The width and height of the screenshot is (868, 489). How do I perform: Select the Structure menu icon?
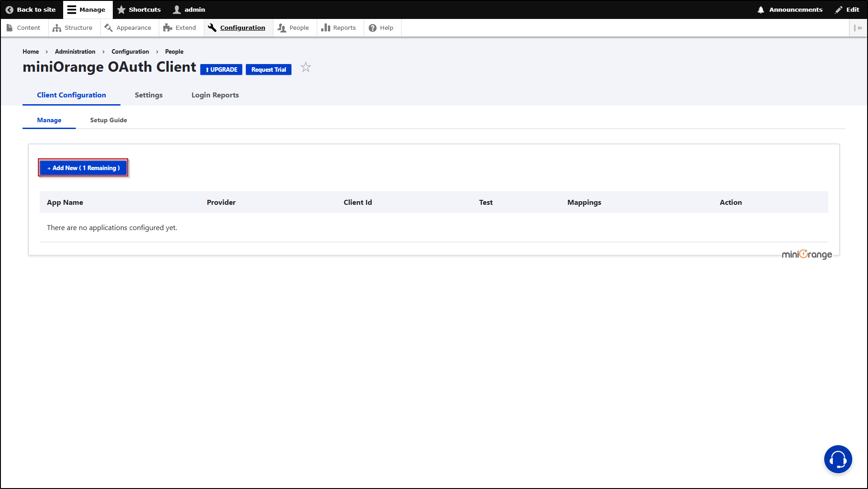click(57, 28)
